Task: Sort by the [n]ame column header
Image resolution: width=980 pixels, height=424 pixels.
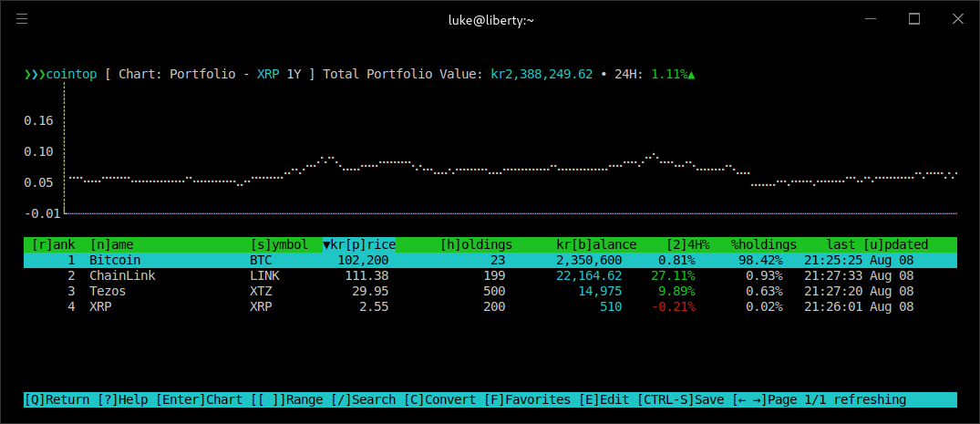Action: pyautogui.click(x=112, y=244)
